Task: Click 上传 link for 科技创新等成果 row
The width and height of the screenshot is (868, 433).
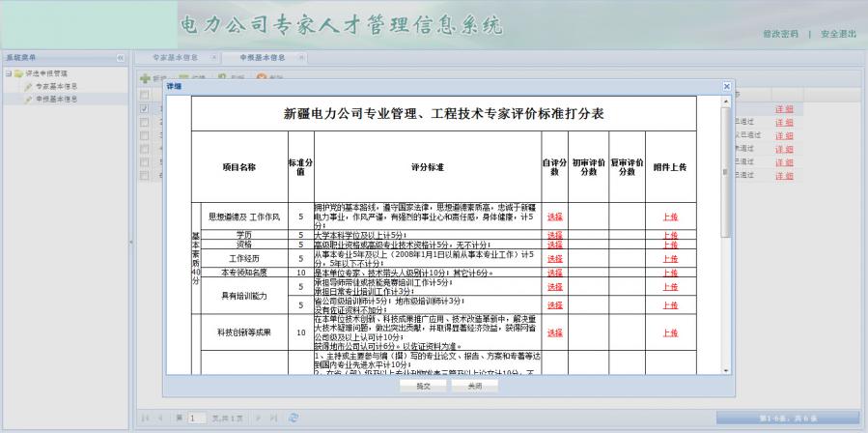Action: coord(669,332)
